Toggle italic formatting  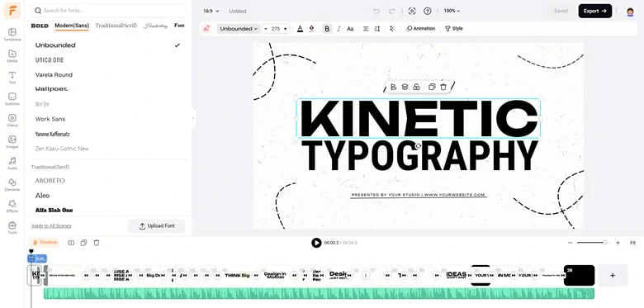[339, 28]
